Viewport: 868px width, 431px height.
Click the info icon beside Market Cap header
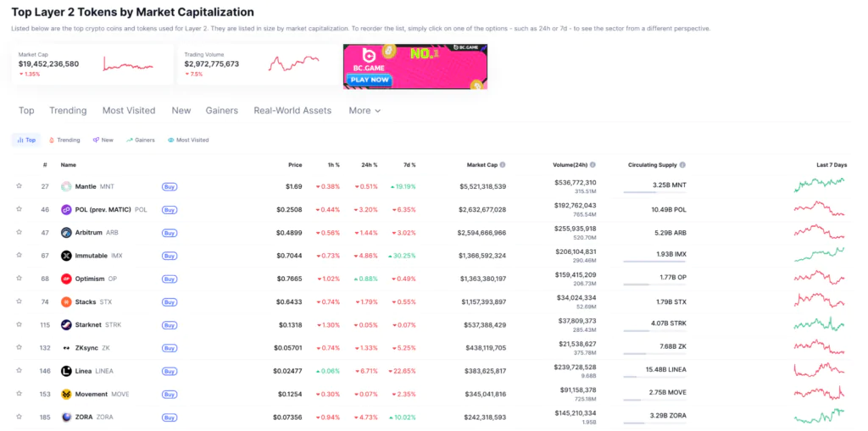pos(503,165)
